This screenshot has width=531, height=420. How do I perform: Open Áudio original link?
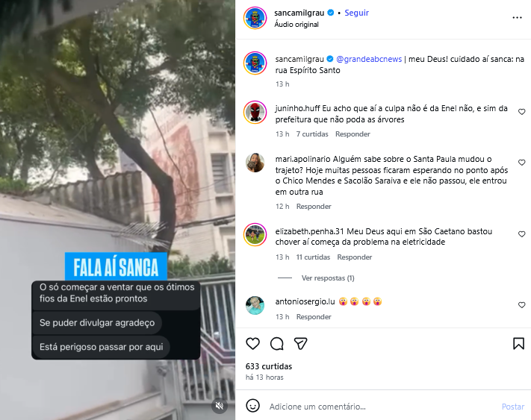tap(296, 25)
